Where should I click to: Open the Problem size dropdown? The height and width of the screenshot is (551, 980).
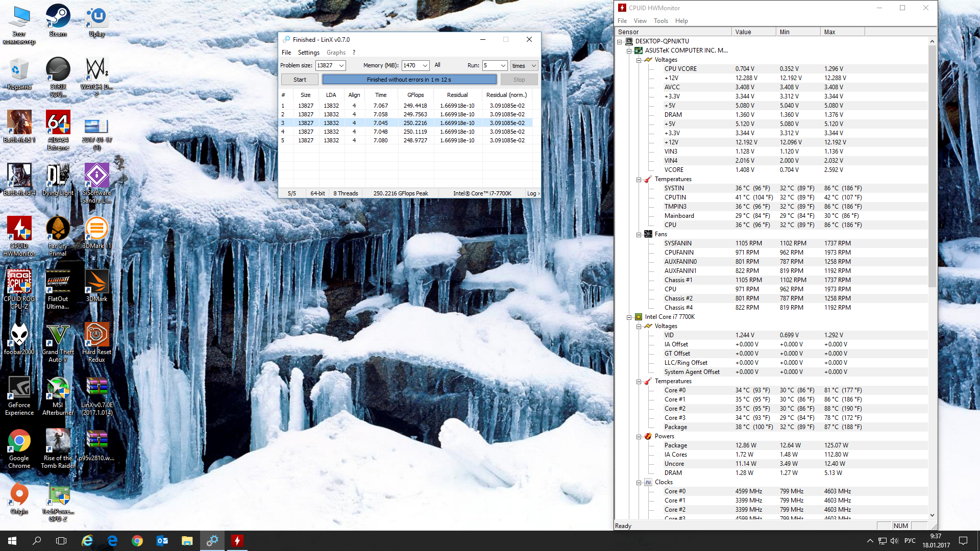click(x=341, y=65)
